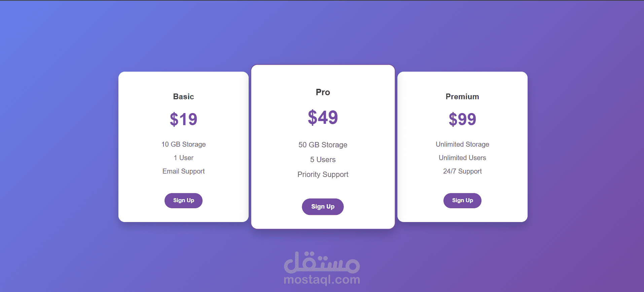Click the Pro plan title
Image resolution: width=644 pixels, height=292 pixels.
(x=323, y=92)
